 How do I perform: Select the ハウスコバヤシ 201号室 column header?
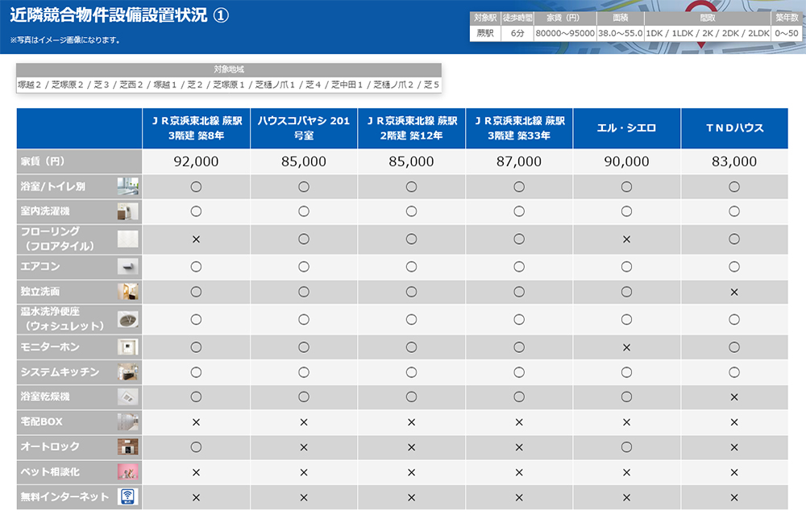click(x=304, y=128)
